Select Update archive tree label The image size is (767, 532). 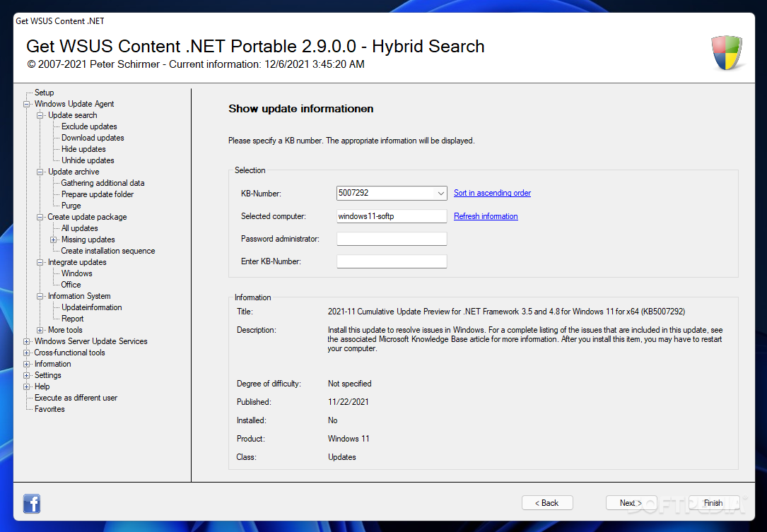coord(74,172)
